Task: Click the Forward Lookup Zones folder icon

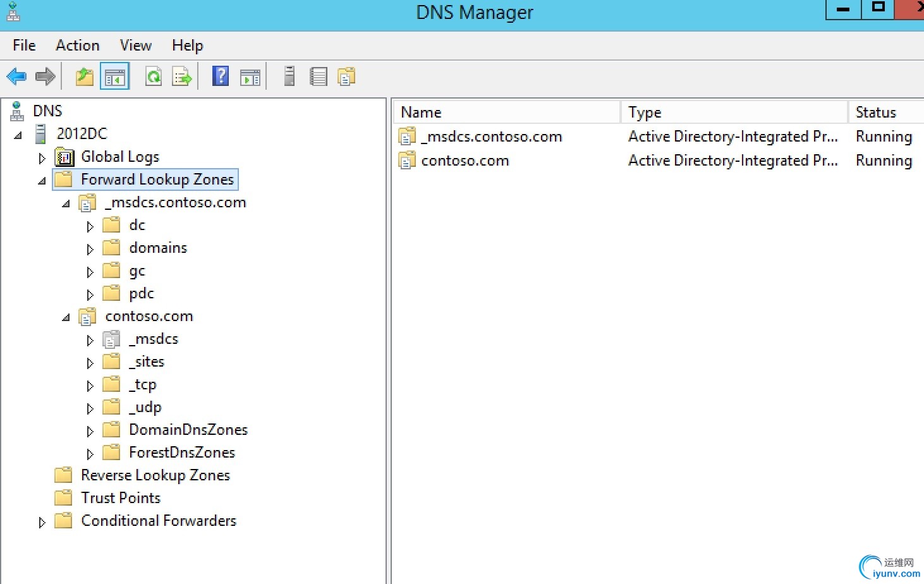Action: pyautogui.click(x=63, y=179)
